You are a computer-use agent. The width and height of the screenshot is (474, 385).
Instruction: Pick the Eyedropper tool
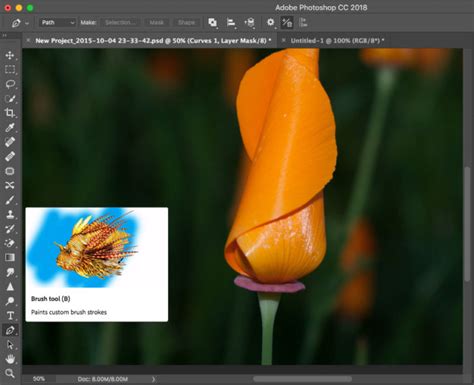10,127
